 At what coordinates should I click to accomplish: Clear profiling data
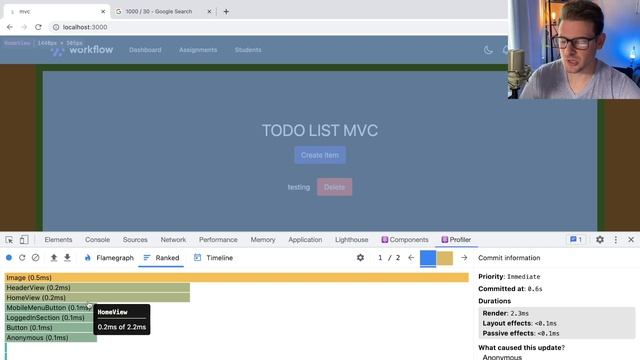click(36, 258)
